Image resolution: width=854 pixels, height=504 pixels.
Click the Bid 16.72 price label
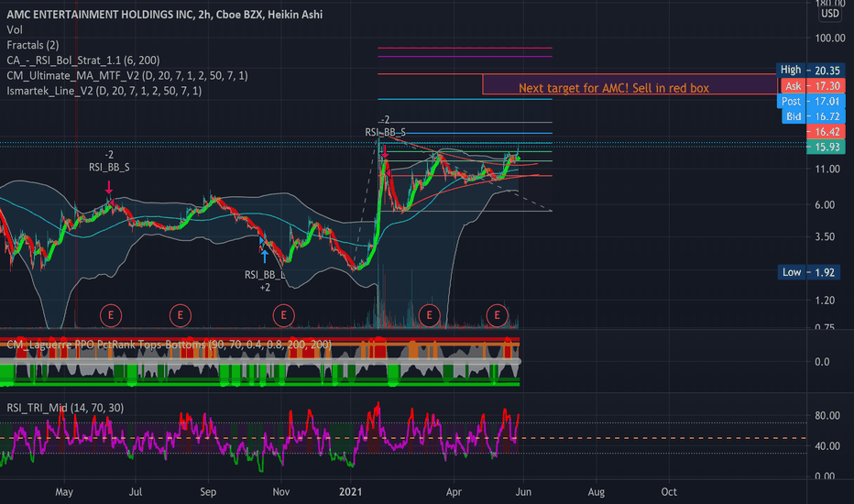813,116
